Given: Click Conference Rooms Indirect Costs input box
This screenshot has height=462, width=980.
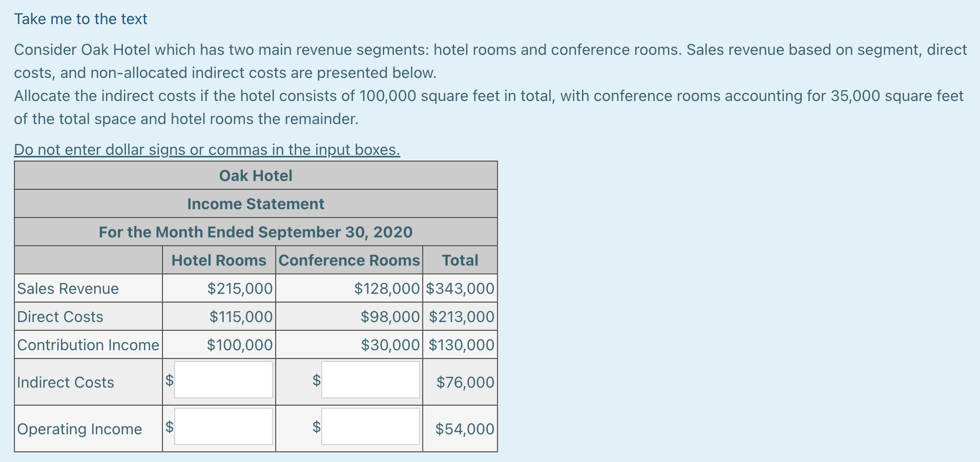Looking at the screenshot, I should (x=370, y=380).
